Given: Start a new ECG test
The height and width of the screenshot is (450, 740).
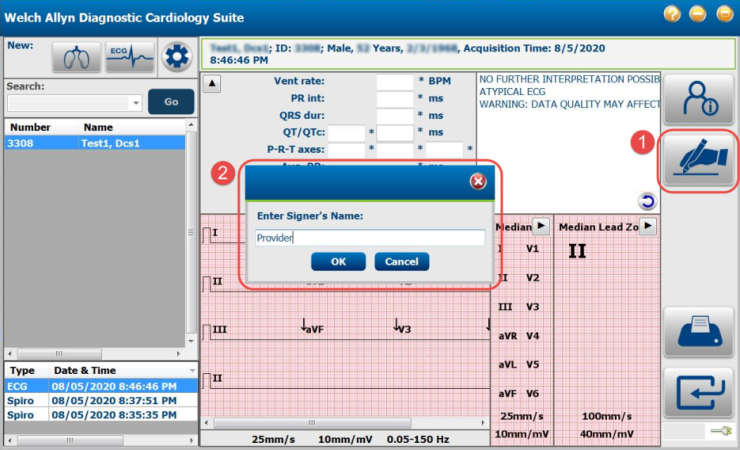Looking at the screenshot, I should (130, 57).
